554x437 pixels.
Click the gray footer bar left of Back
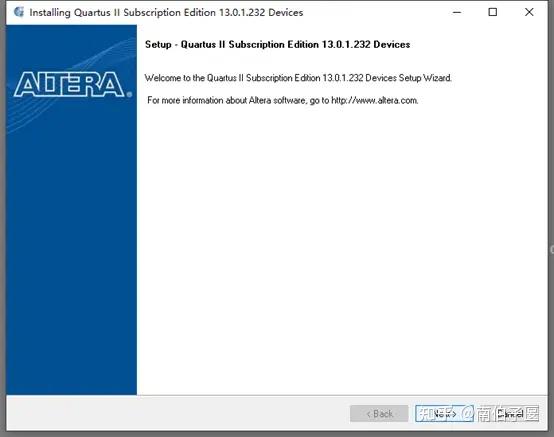pos(177,413)
